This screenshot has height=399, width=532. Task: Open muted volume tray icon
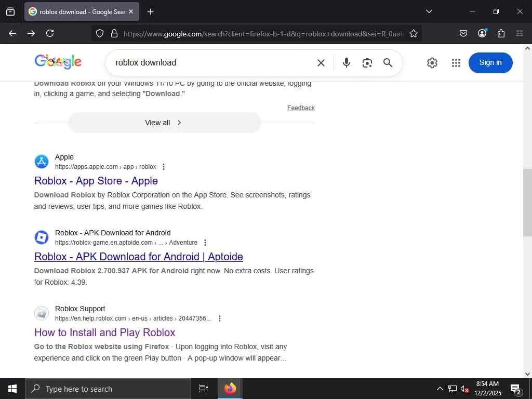point(464,389)
